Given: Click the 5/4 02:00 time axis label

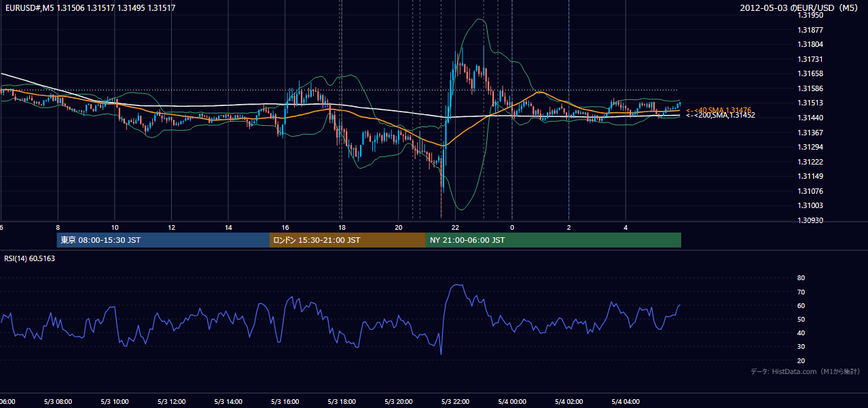Looking at the screenshot, I should coord(569,402).
